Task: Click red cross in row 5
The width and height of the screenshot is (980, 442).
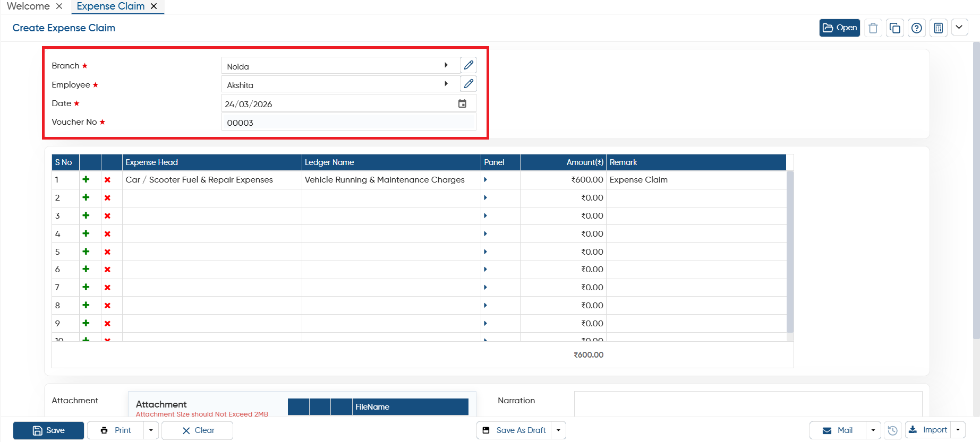Action: (x=107, y=252)
